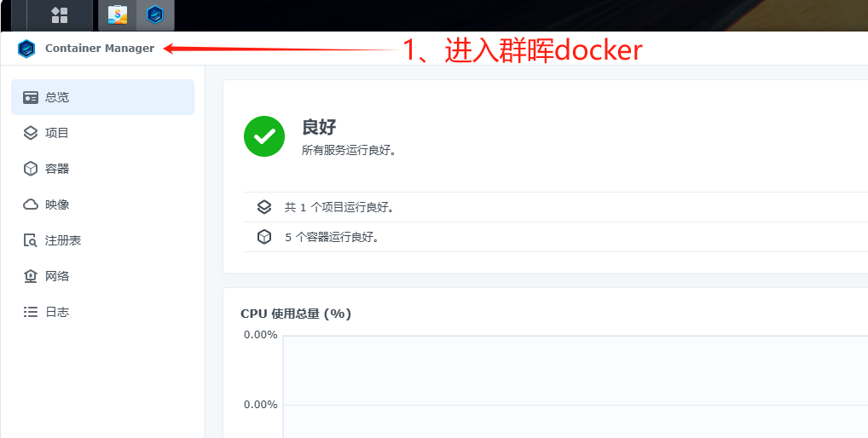Click the 映像 cloud icon in sidebar
Viewport: 868px width, 438px height.
(31, 205)
